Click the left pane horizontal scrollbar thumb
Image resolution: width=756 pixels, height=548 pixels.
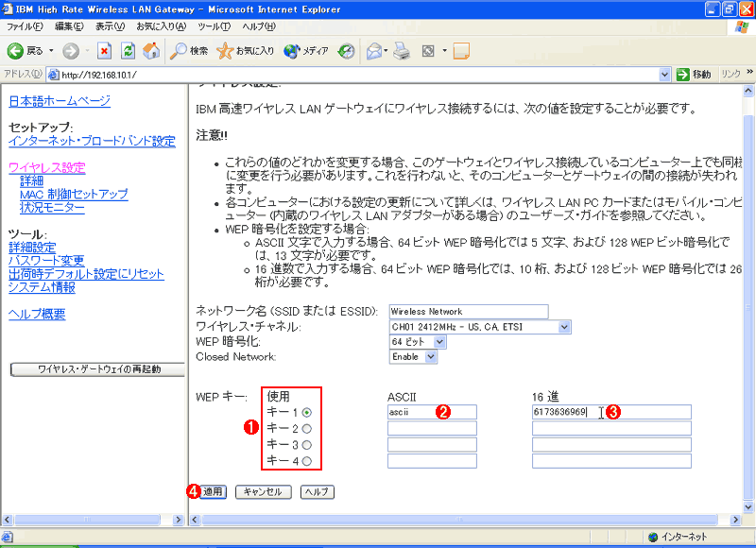(x=87, y=520)
